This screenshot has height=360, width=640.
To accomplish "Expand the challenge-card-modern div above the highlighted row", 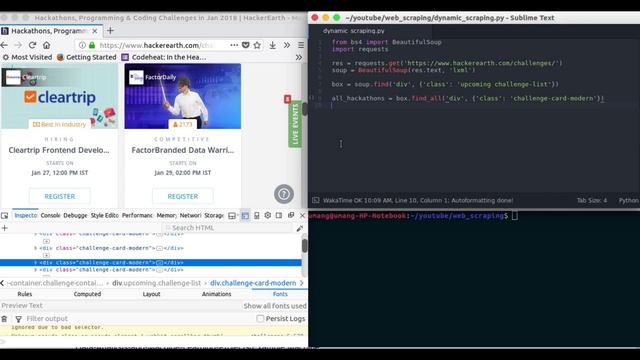I will tap(36, 248).
